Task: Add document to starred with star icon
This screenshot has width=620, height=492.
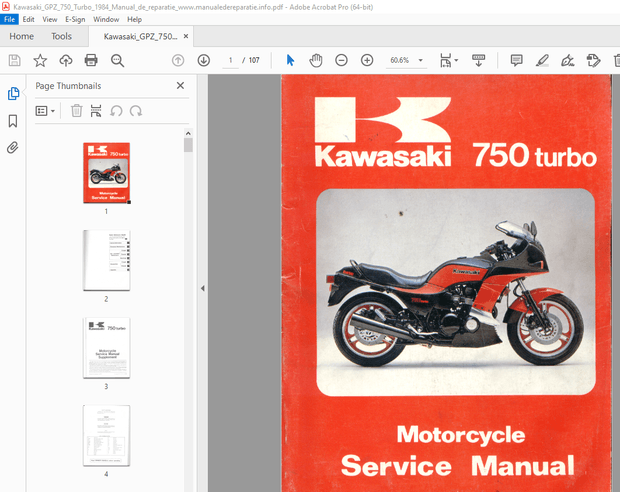Action: point(40,61)
